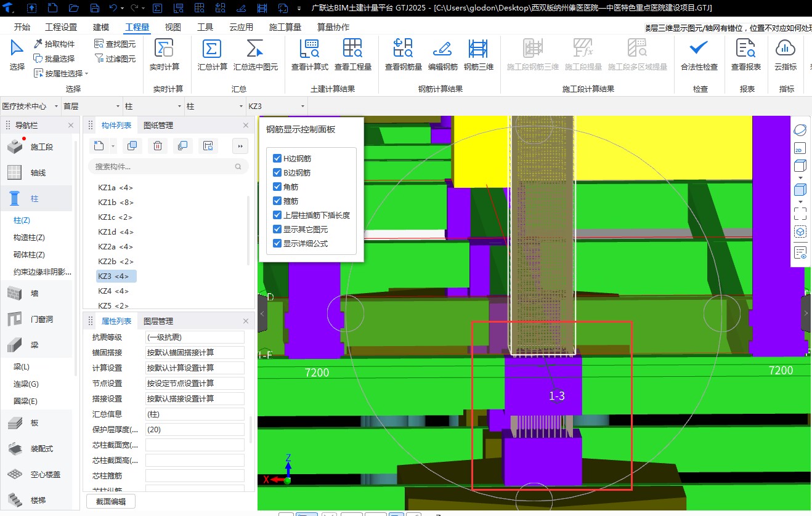Click the undo arrow icon
The image size is (812, 516).
(113, 9)
